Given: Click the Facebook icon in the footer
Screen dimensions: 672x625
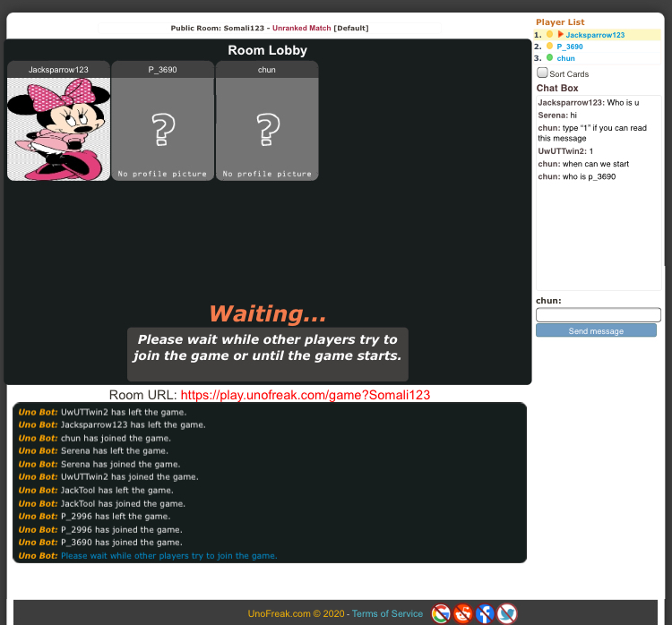Looking at the screenshot, I should point(486,613).
